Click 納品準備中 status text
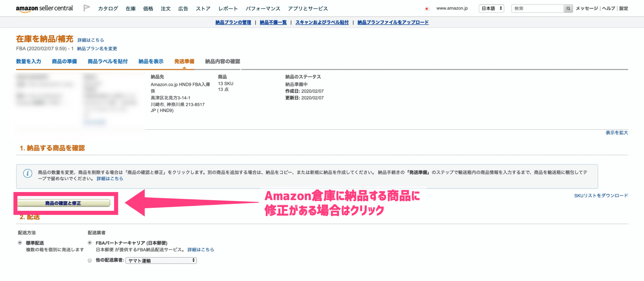 pos(296,84)
